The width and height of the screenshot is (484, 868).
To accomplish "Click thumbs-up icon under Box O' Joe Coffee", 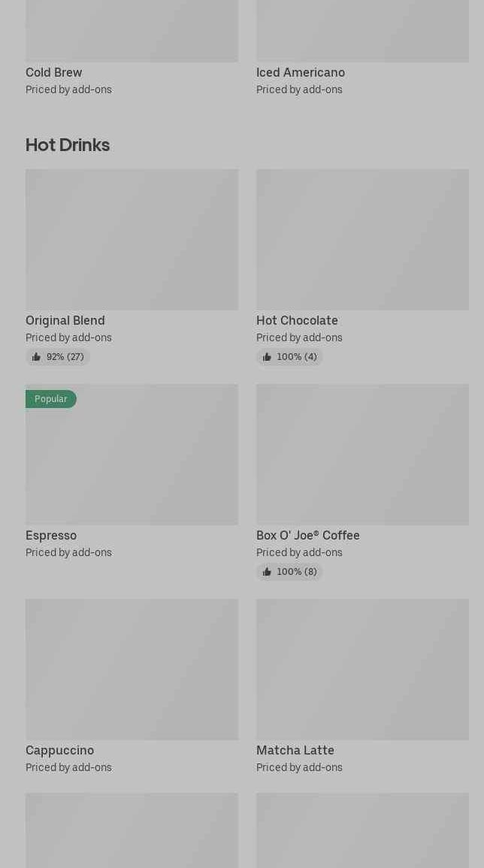I will (267, 572).
